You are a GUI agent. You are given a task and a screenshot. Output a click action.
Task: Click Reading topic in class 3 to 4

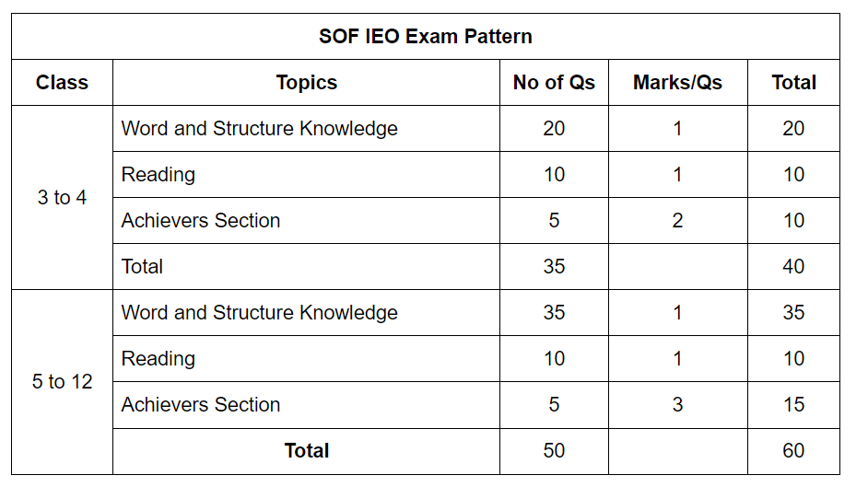[158, 175]
